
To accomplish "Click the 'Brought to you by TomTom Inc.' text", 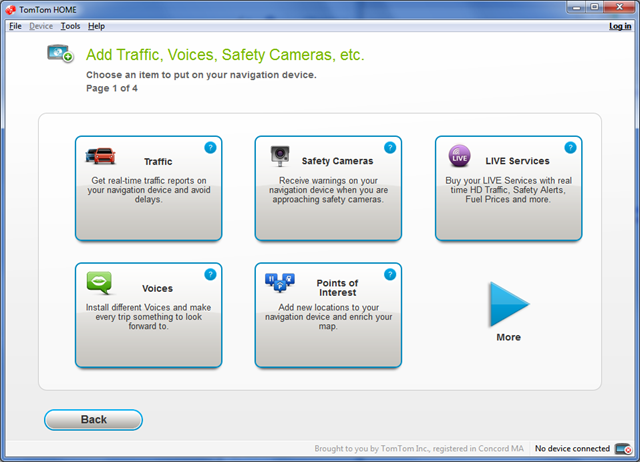I will [419, 449].
